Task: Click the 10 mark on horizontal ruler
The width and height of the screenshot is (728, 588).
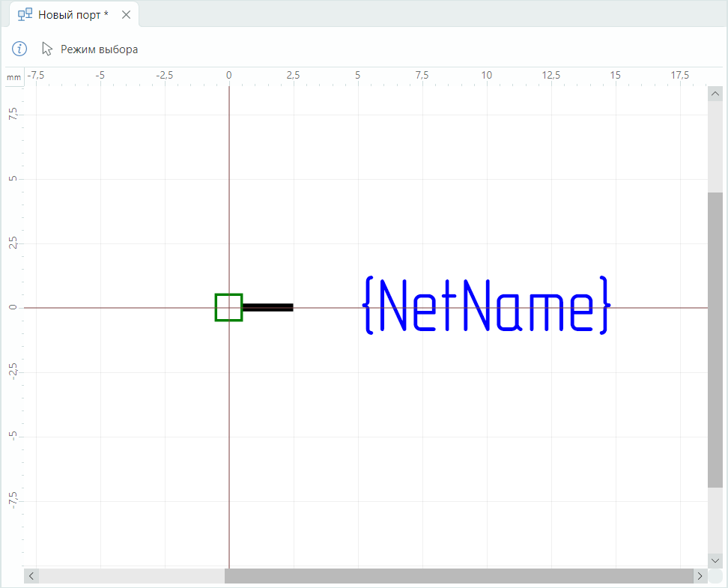Action: click(487, 75)
